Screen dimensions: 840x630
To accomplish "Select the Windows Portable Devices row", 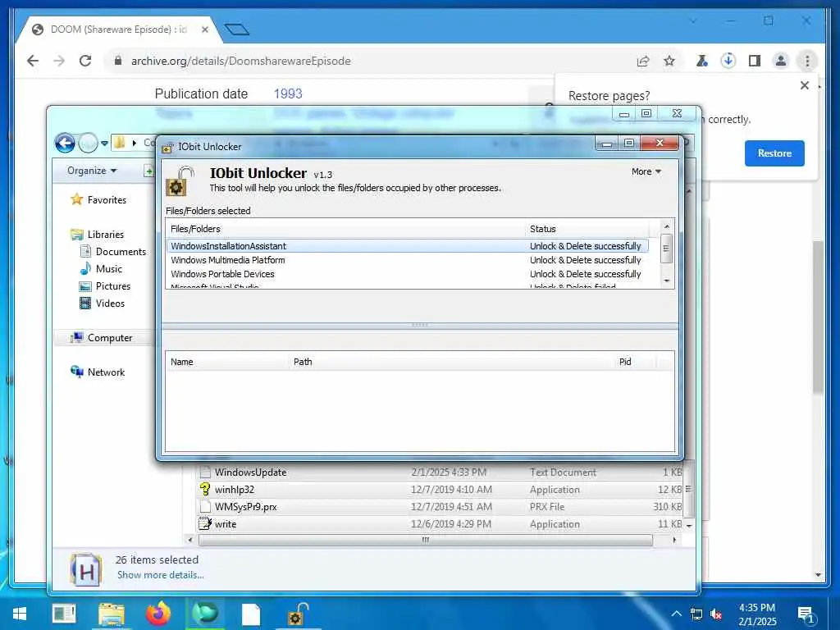I will (x=407, y=274).
